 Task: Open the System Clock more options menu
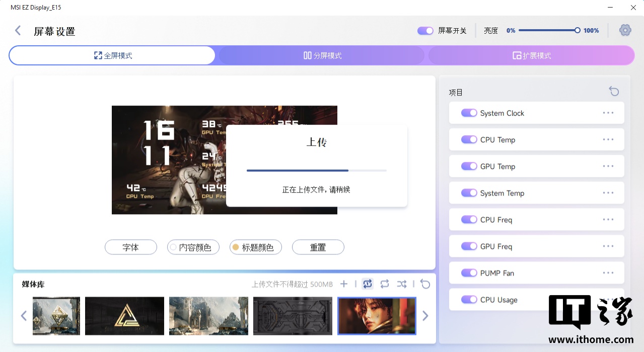click(608, 113)
